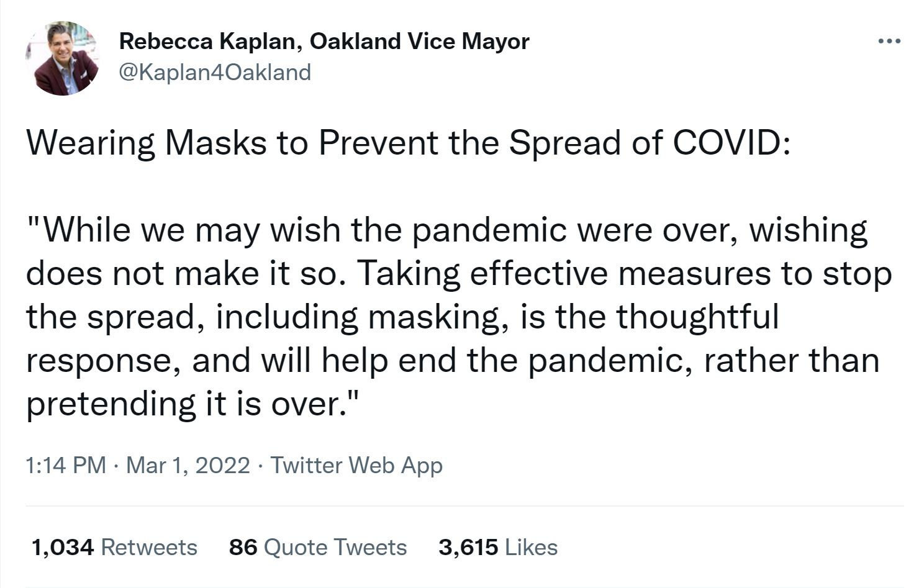Open the Quote Tweets list

pos(335,547)
